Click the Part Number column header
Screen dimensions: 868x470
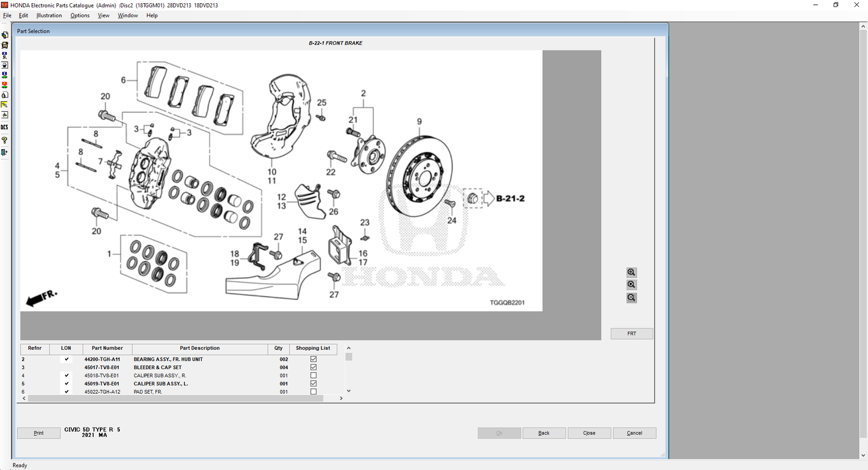coord(107,349)
